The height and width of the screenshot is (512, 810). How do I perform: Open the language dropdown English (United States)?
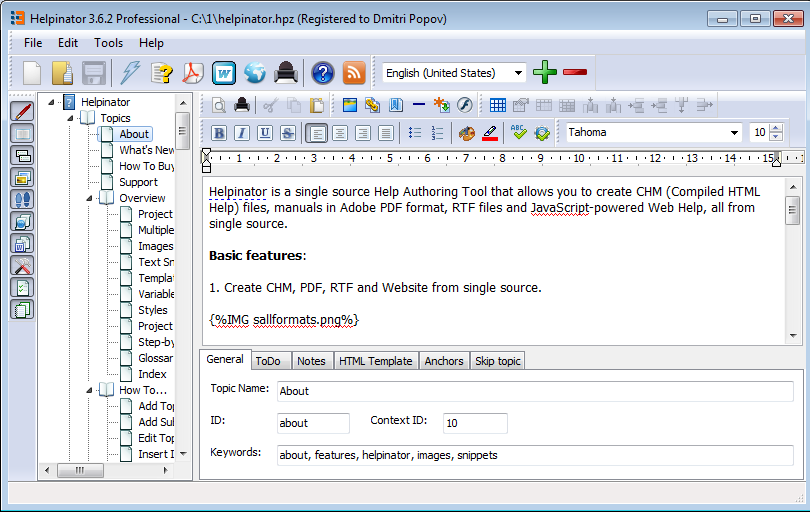click(454, 73)
